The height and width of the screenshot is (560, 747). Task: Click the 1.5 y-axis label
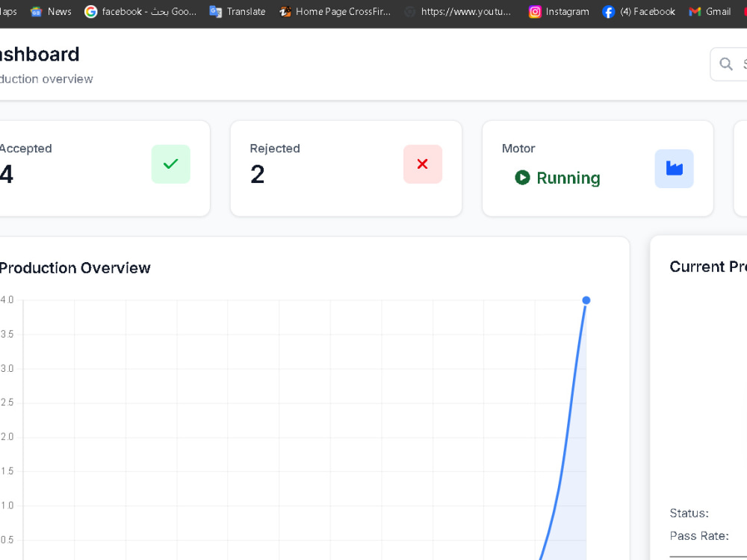[x=7, y=471]
